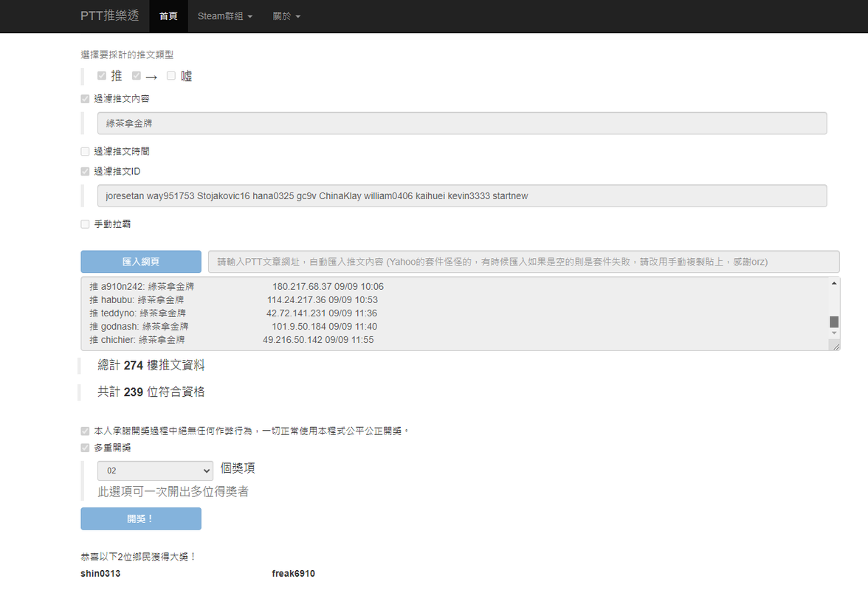Click the comment row from a910n242
Screen dimensions: 868x590
point(236,286)
